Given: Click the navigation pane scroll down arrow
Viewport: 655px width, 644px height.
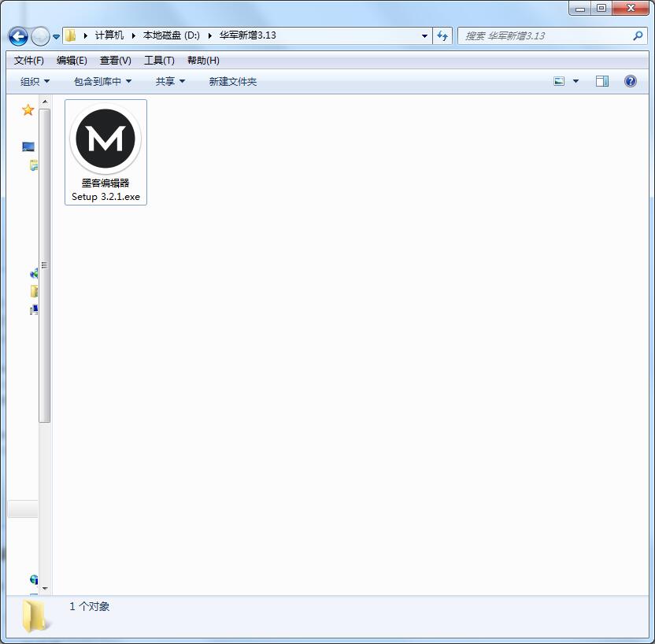Looking at the screenshot, I should [x=45, y=588].
